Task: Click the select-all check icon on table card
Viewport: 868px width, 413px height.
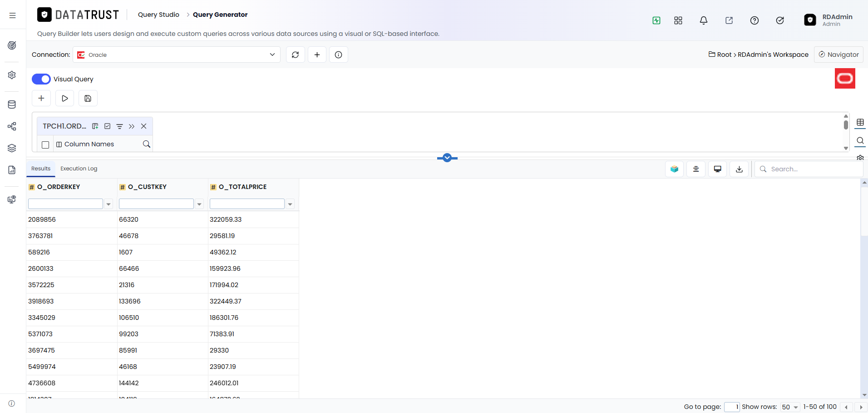Action: 108,126
